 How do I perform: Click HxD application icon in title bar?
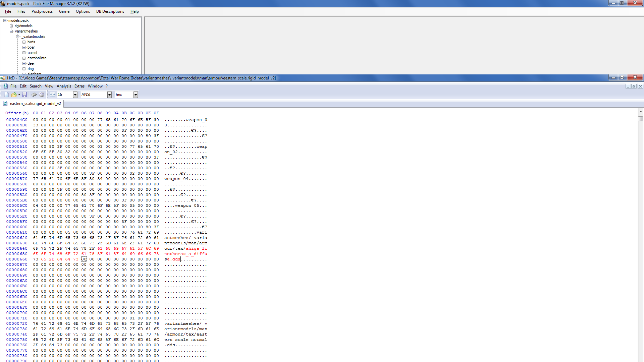coord(3,78)
